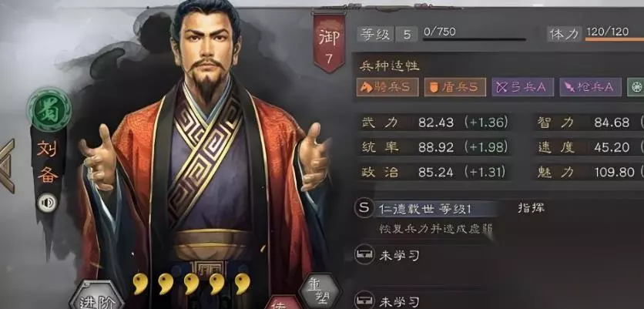
Task: Tap the 统率 88.92 attribute row
Action: point(434,147)
